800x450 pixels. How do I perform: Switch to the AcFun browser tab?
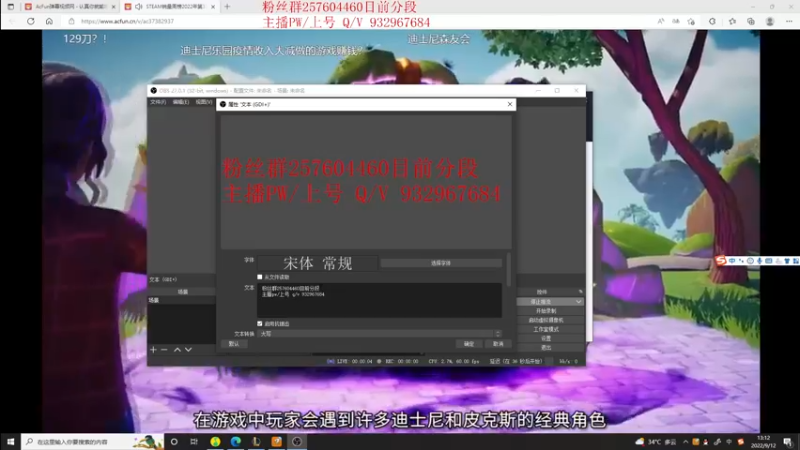(68, 7)
